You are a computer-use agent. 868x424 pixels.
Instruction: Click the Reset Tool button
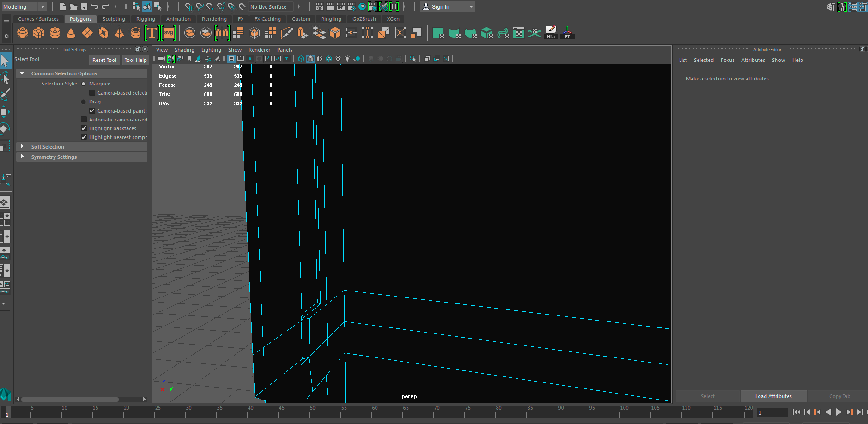104,60
